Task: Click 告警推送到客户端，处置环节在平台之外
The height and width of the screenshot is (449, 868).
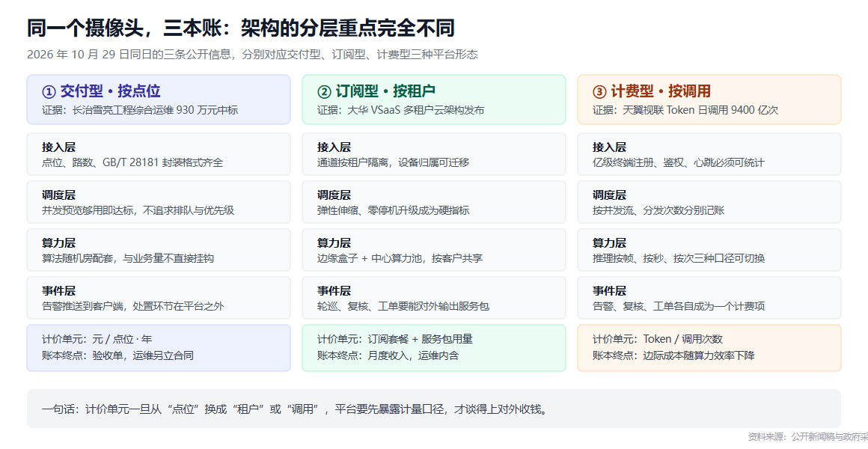Action: [133, 306]
